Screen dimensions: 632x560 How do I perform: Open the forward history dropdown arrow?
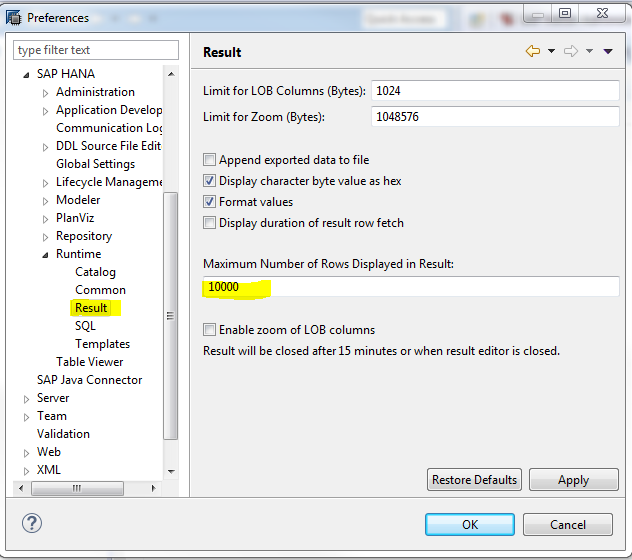(589, 51)
